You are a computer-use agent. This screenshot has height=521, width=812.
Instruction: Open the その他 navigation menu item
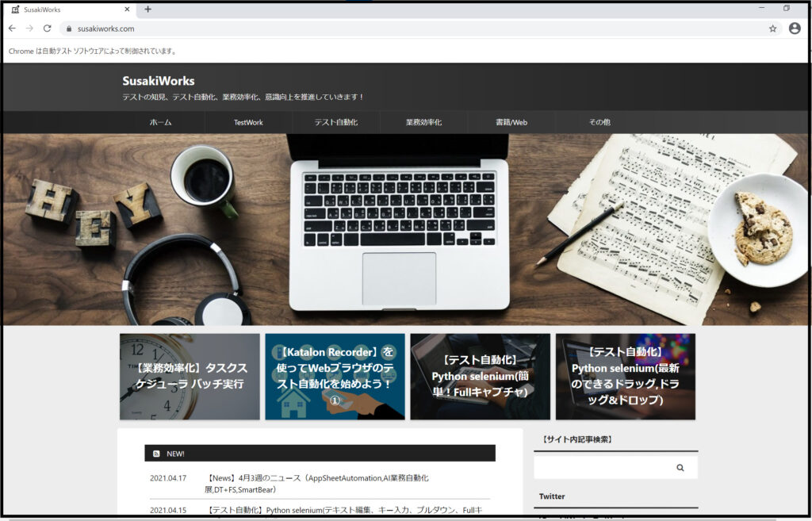pyautogui.click(x=599, y=122)
